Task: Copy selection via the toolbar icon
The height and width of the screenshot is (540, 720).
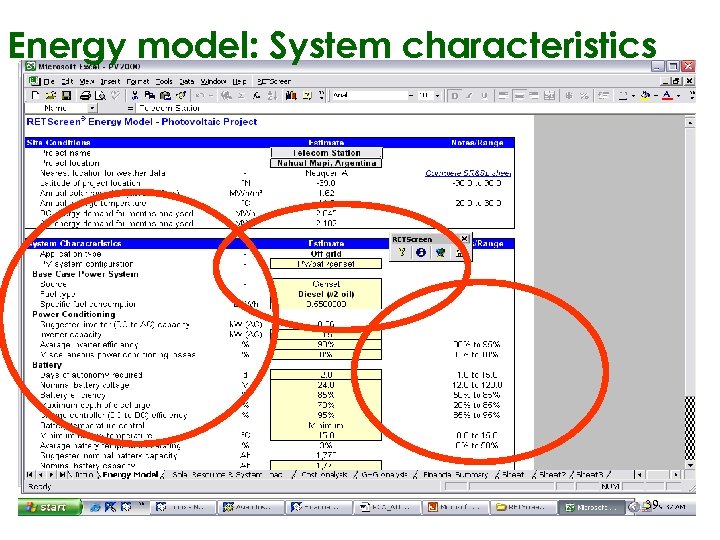Action: click(x=150, y=96)
